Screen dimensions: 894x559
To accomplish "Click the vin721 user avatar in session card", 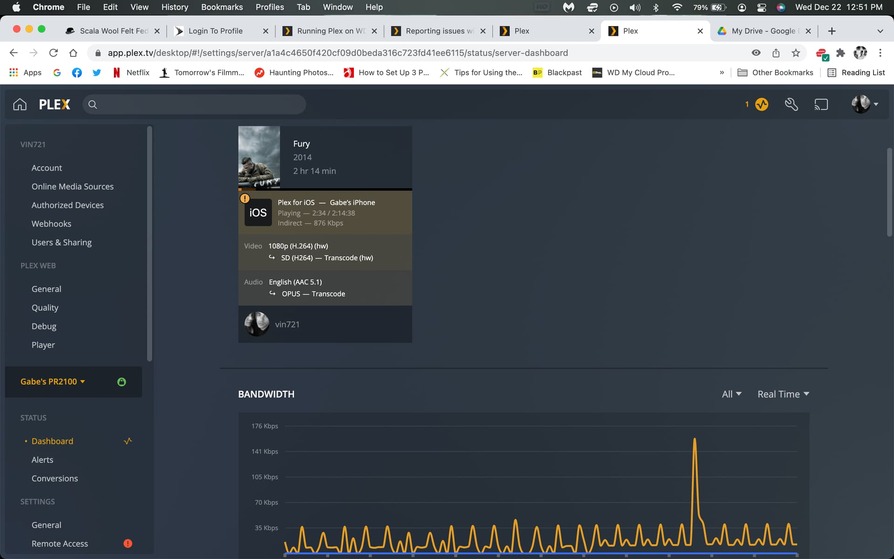I will coord(256,324).
